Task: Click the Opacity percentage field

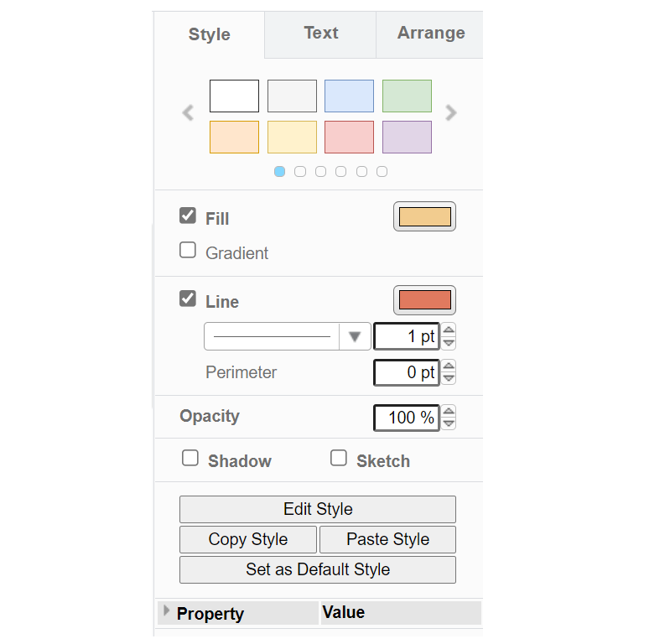Action: (406, 418)
